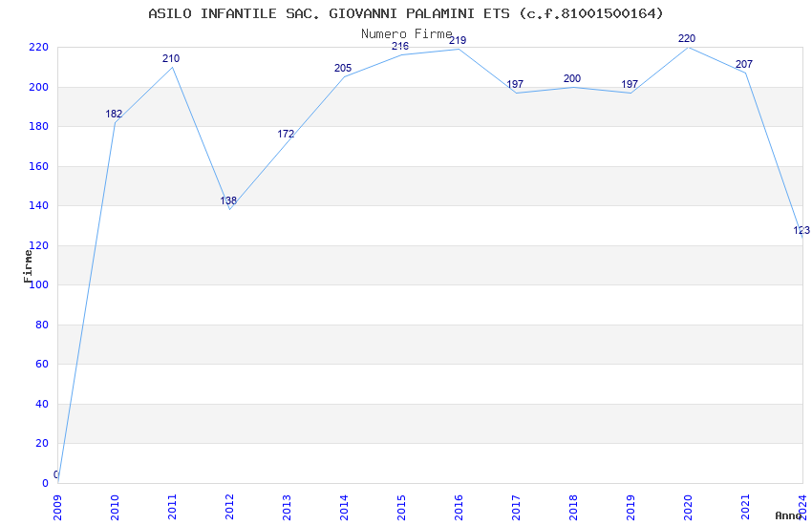Screen dimensions: 812x525
Task: Select the 2016 point labeled 219
Action: 459,49
